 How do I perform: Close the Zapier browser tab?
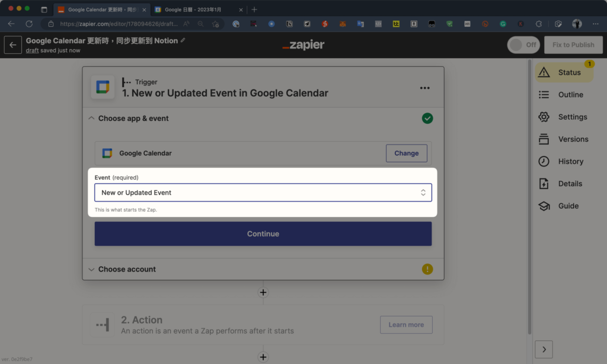144,9
